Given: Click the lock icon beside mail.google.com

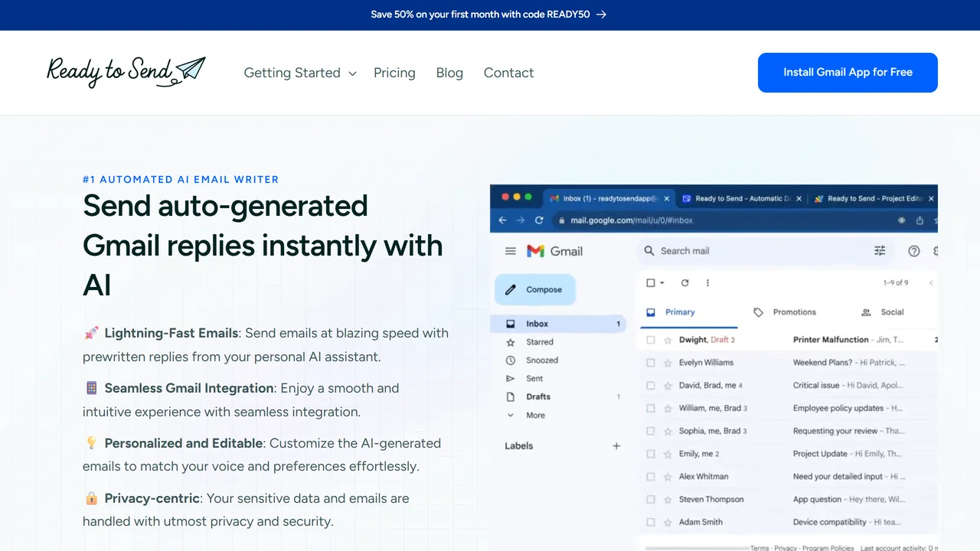Looking at the screenshot, I should pyautogui.click(x=563, y=220).
